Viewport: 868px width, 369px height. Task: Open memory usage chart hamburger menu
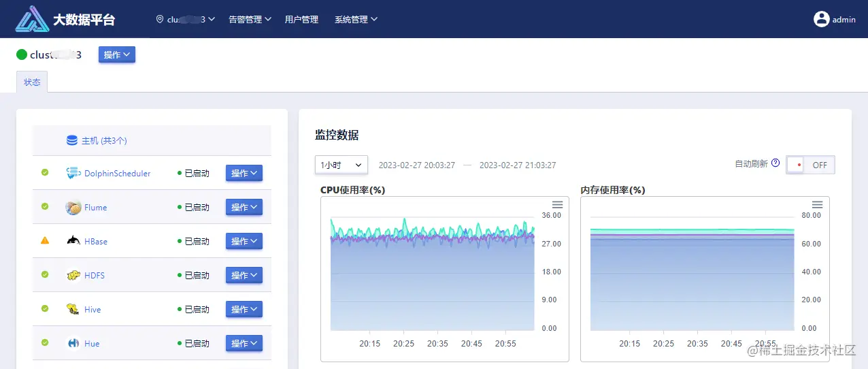click(818, 204)
